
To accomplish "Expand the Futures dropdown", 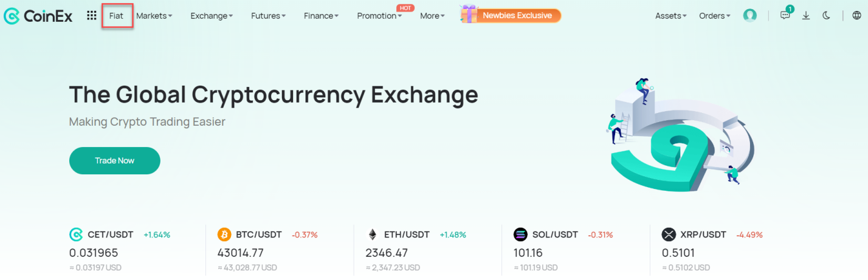I will [x=268, y=16].
